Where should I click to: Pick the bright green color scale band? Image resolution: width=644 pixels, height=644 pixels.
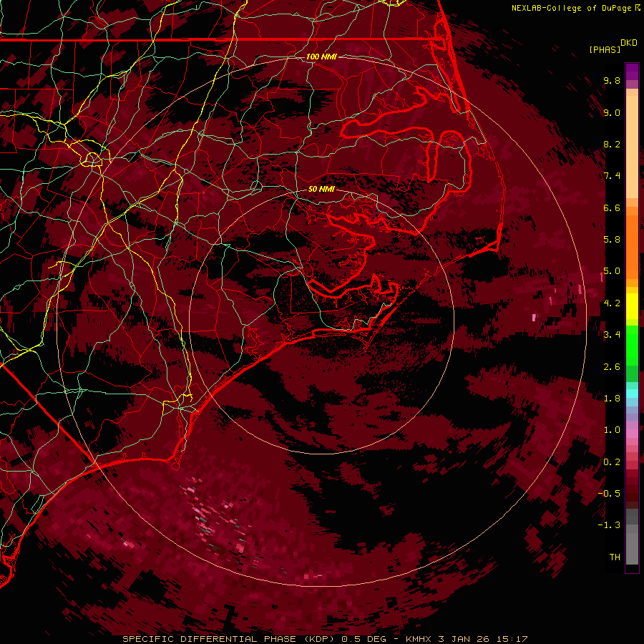click(632, 345)
